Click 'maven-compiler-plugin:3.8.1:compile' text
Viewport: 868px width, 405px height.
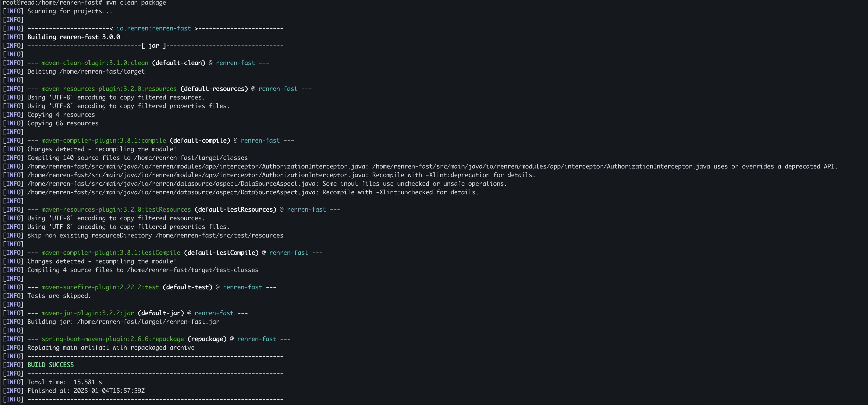click(x=104, y=140)
